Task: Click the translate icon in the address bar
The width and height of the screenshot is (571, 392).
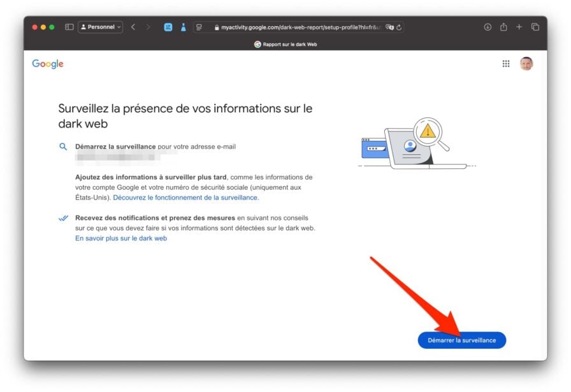Action: [389, 27]
